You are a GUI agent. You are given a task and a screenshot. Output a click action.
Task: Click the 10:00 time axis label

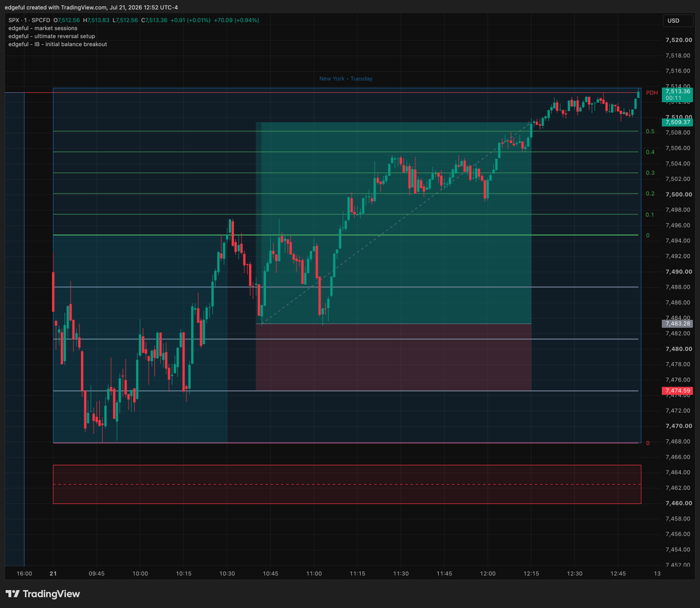pyautogui.click(x=140, y=574)
